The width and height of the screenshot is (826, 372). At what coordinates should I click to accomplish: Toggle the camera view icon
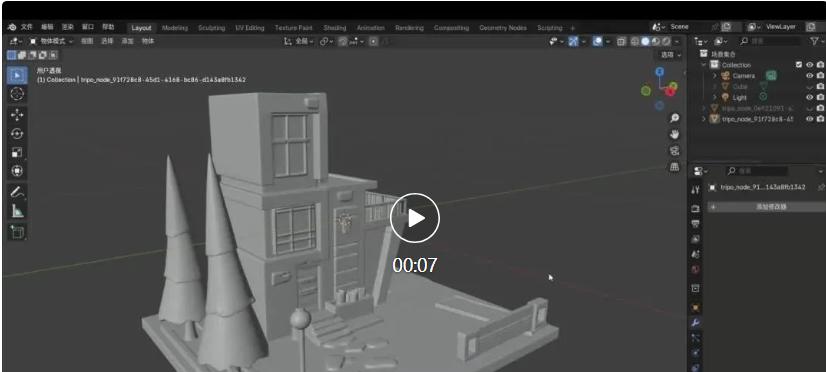click(674, 151)
